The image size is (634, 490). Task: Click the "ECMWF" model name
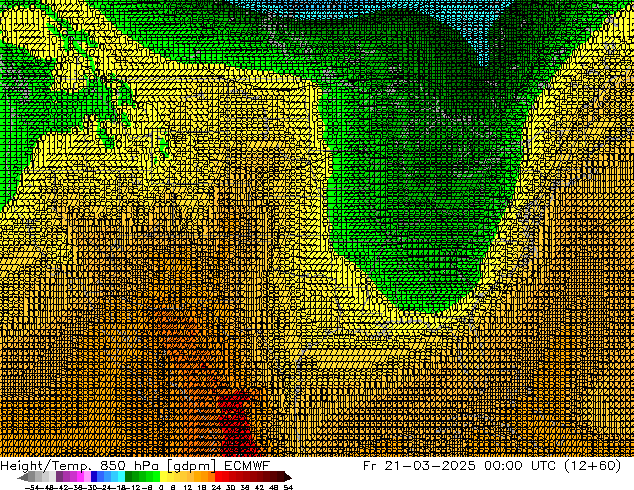pyautogui.click(x=247, y=466)
